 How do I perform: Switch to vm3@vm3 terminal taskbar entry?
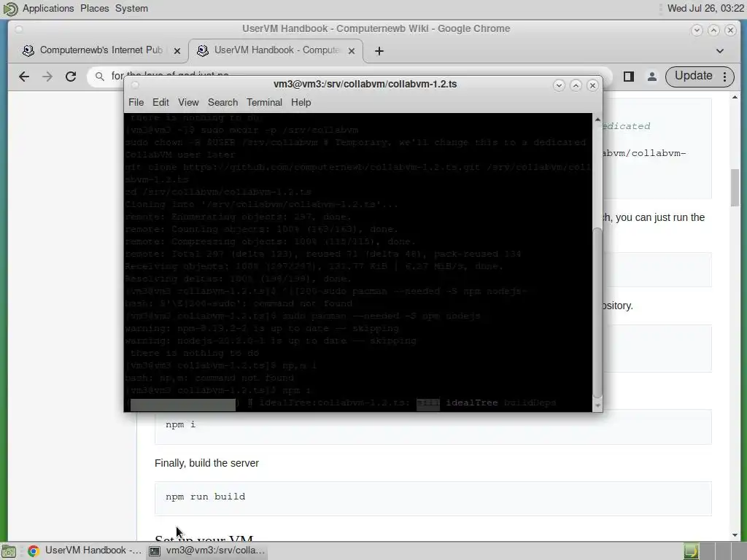point(206,551)
